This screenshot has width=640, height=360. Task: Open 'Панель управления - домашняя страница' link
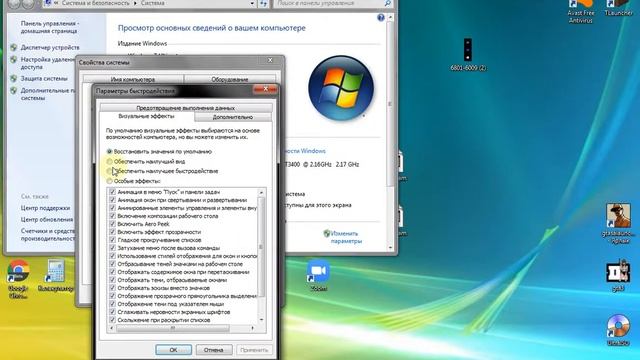(x=49, y=27)
